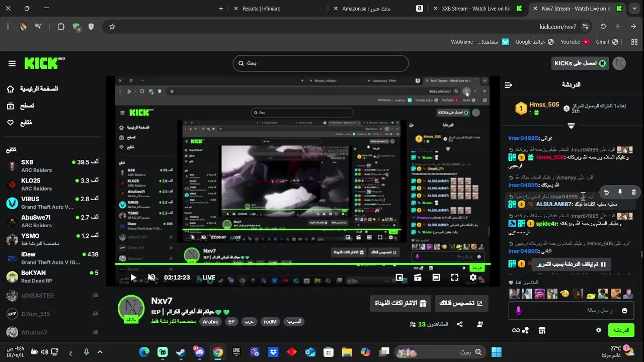
Task: Open the Kick home page sidebar icon
Action: (11, 89)
